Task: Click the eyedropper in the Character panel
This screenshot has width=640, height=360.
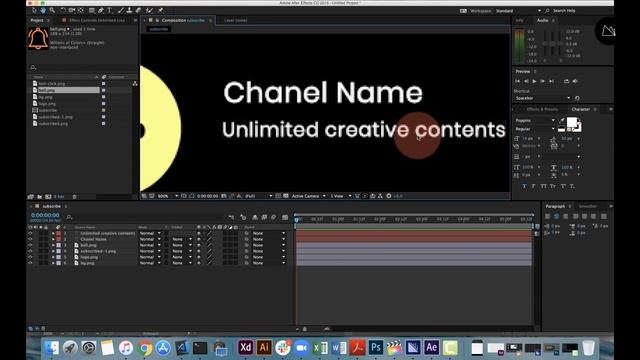Action: tap(562, 120)
